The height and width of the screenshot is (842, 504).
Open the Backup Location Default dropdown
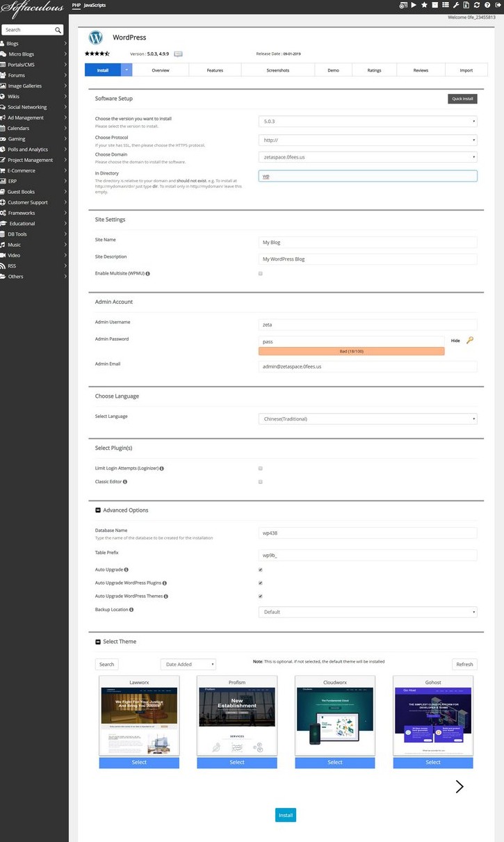[368, 612]
